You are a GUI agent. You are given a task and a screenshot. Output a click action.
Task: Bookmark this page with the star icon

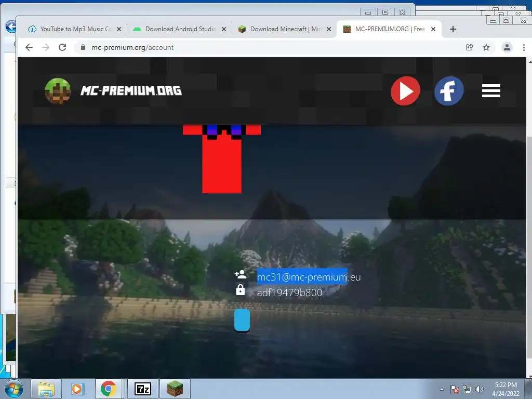[x=486, y=47]
